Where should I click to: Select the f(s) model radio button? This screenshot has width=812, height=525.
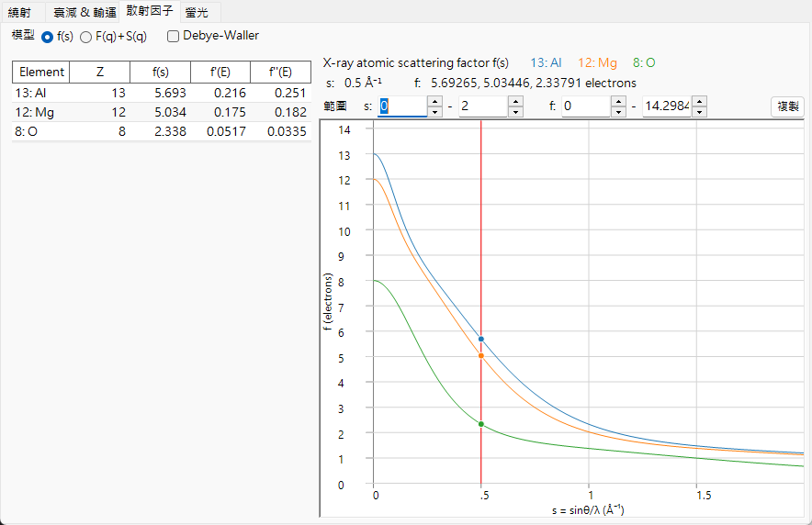[x=47, y=37]
